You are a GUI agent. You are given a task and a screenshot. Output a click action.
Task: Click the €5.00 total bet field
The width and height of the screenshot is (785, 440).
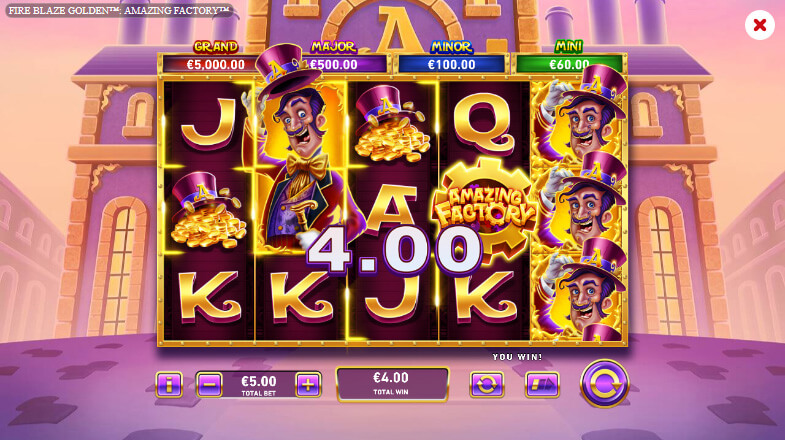tap(258, 384)
